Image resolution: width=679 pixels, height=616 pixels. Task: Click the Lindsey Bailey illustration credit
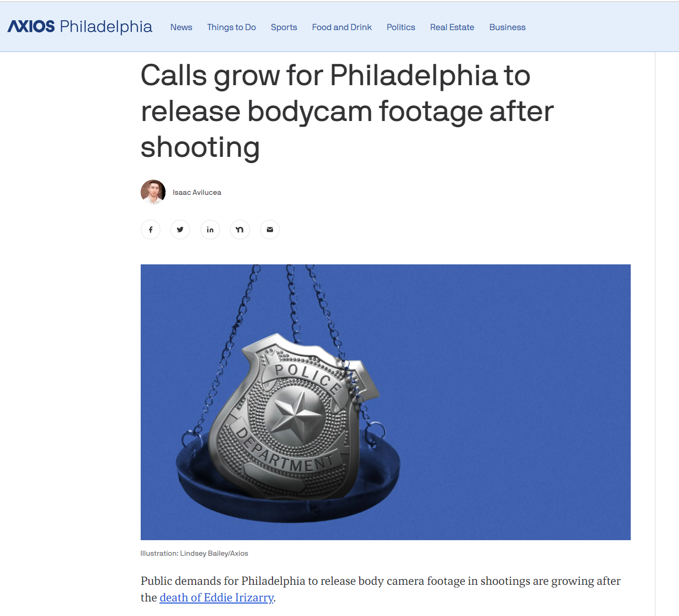click(194, 554)
